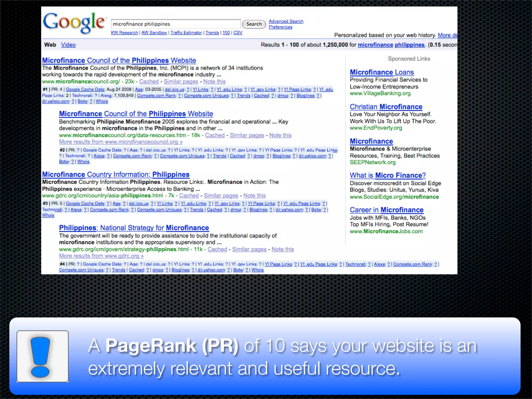Open Advanced Search link
Image resolution: width=532 pixels, height=399 pixels.
coord(286,21)
